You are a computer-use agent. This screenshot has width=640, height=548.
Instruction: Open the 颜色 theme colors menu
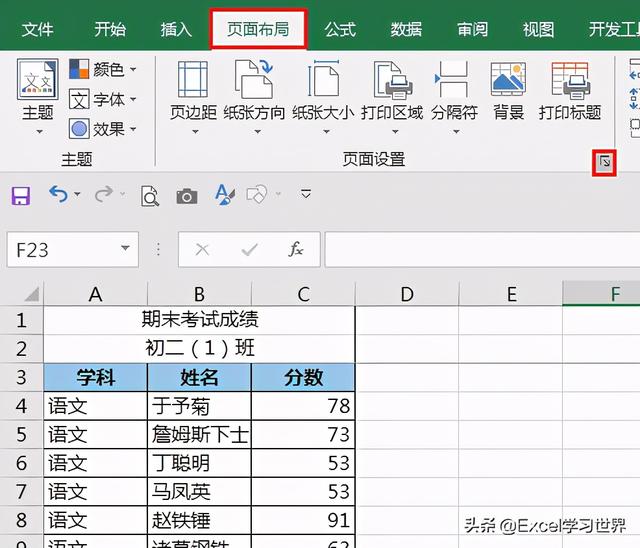tap(103, 69)
